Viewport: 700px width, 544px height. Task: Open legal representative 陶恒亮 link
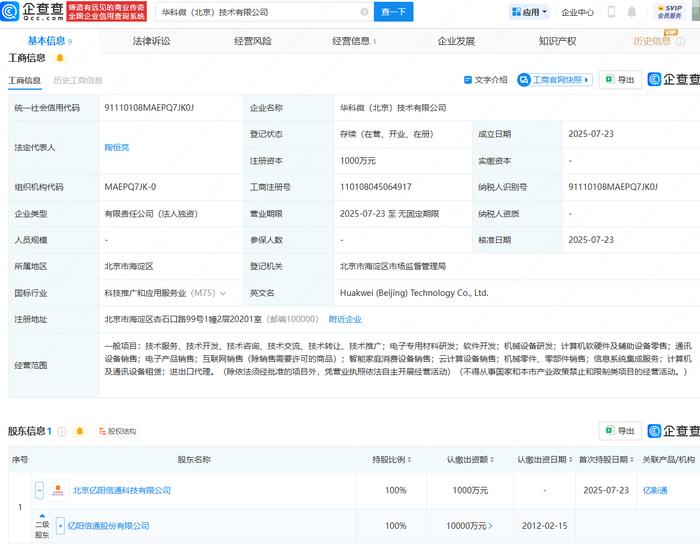(117, 147)
